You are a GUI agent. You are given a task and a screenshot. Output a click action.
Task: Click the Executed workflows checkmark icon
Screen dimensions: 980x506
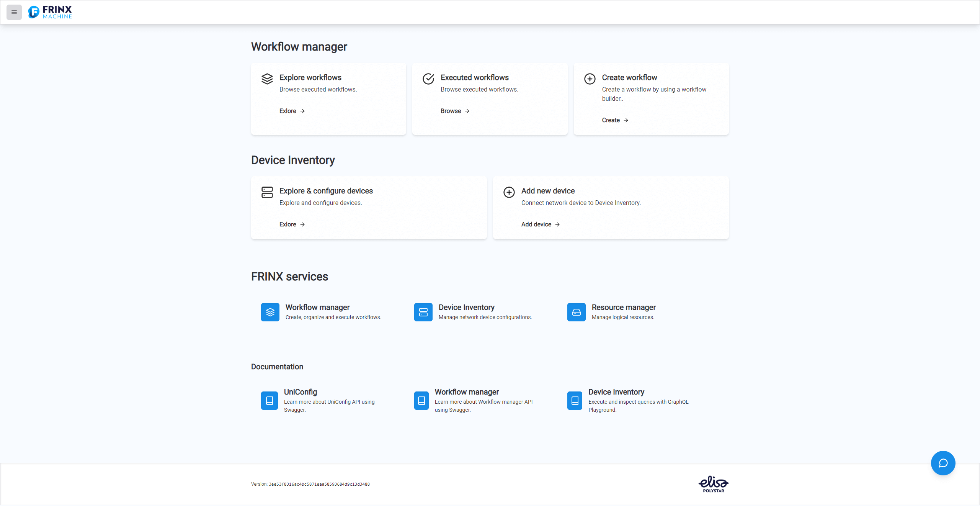click(x=428, y=77)
